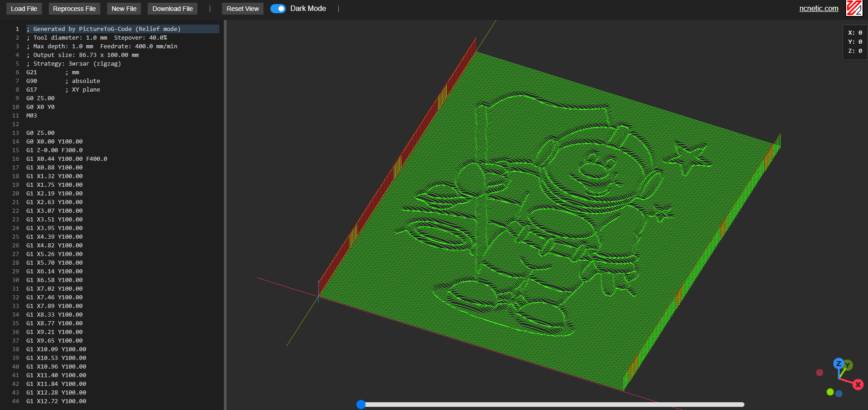Click the green Y axis gizmo ball

(x=848, y=365)
